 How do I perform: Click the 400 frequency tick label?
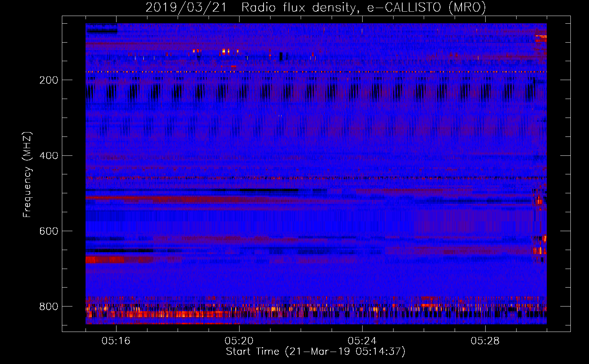pyautogui.click(x=49, y=156)
